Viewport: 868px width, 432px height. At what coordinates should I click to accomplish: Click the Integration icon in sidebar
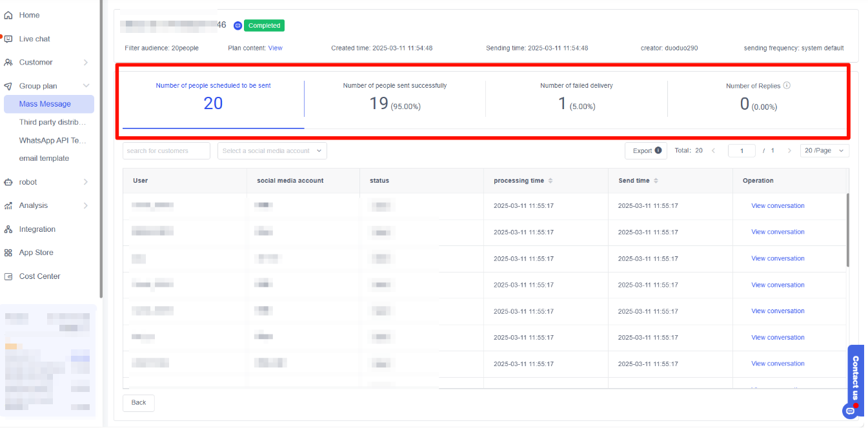coord(8,229)
